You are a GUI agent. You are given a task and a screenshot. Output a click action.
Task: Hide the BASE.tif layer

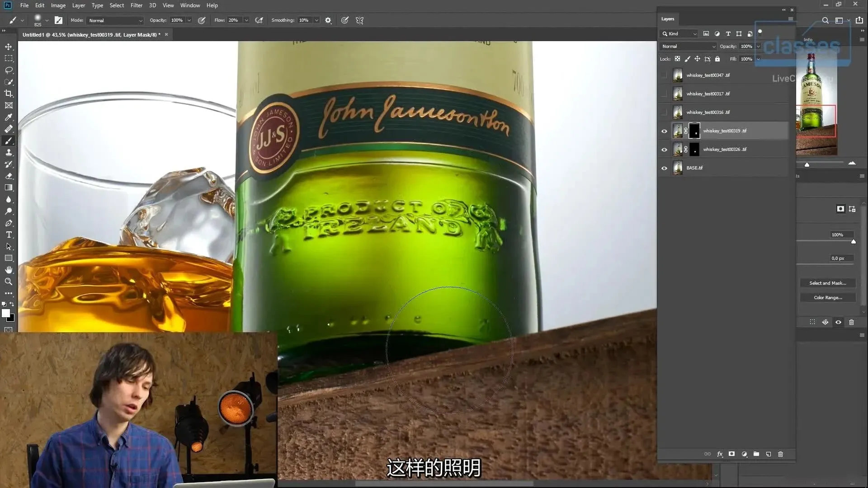tap(664, 168)
